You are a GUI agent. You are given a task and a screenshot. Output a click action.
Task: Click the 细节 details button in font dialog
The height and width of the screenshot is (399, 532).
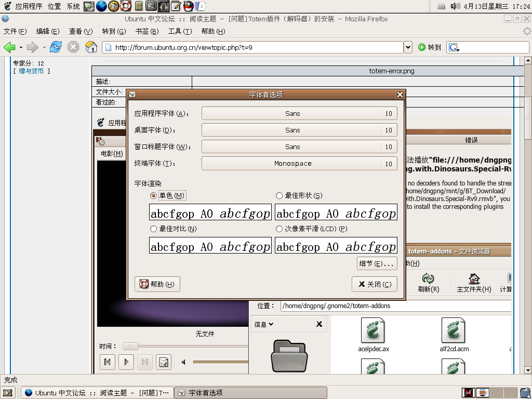(377, 263)
